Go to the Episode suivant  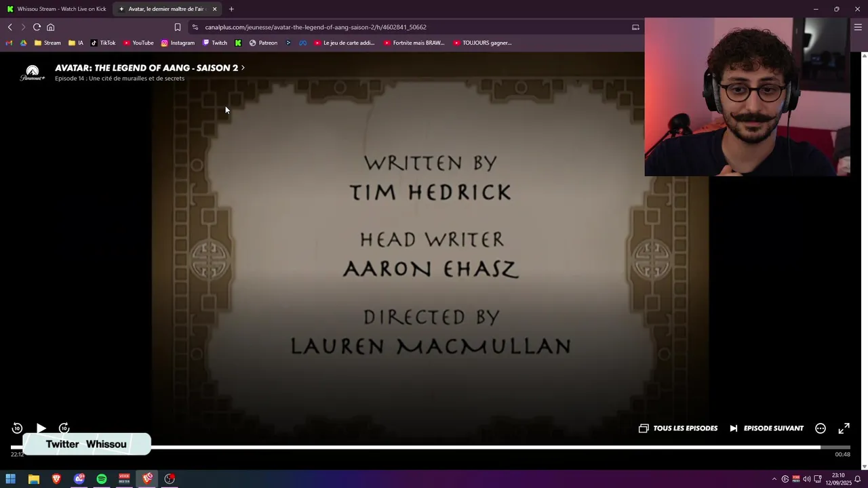tap(766, 428)
